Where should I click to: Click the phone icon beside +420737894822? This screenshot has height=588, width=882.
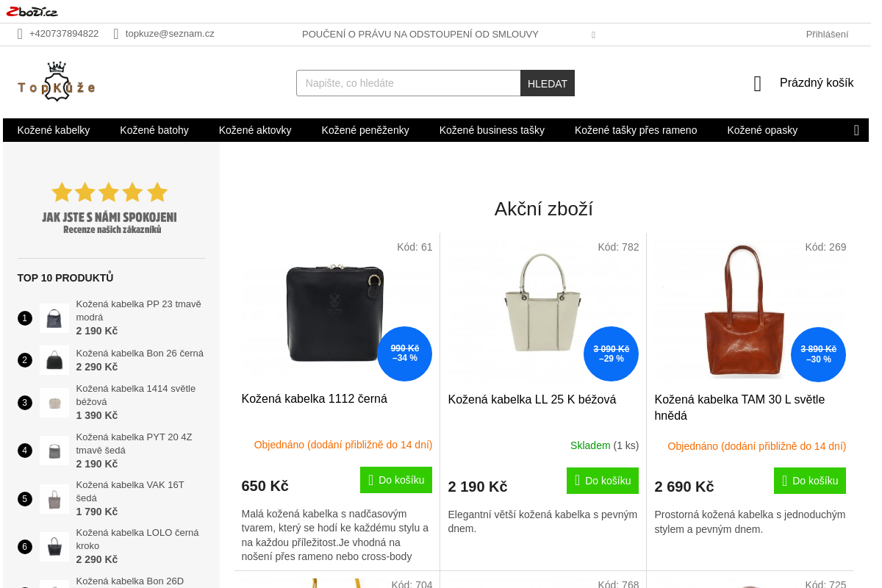pos(21,34)
